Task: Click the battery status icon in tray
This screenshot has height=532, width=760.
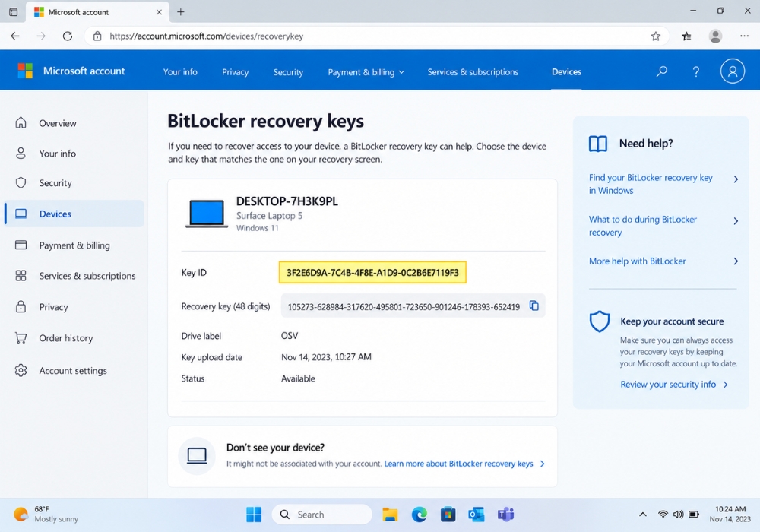Action: (694, 515)
